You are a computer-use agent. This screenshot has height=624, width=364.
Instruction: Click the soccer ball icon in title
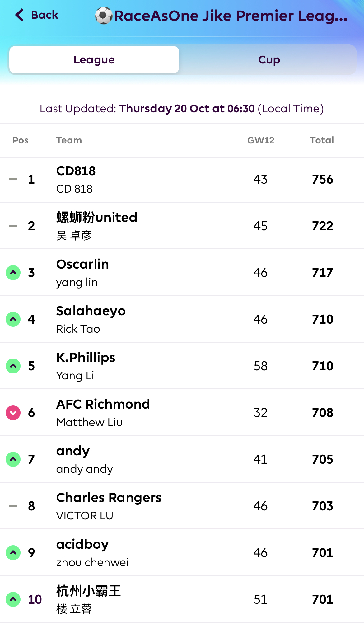104,16
